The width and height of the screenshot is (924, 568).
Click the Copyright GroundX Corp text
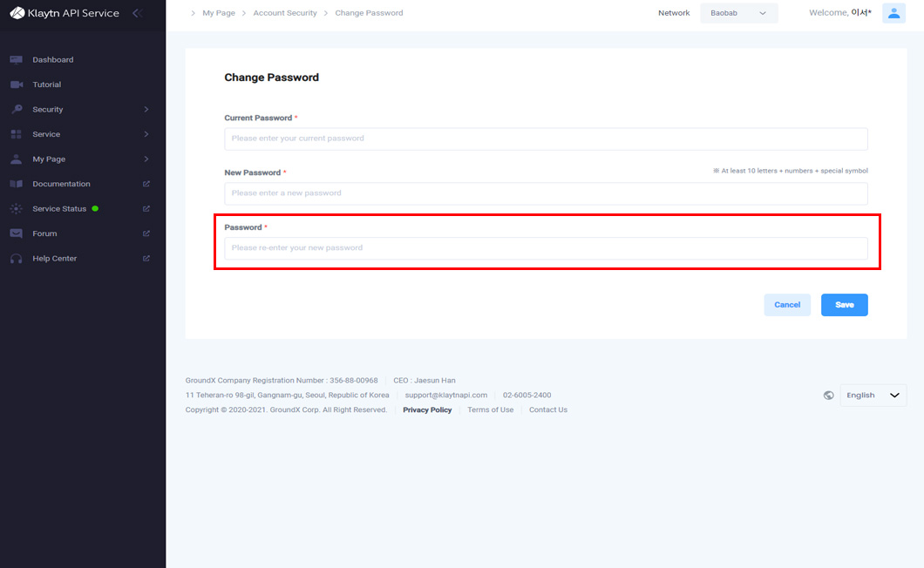click(x=287, y=410)
